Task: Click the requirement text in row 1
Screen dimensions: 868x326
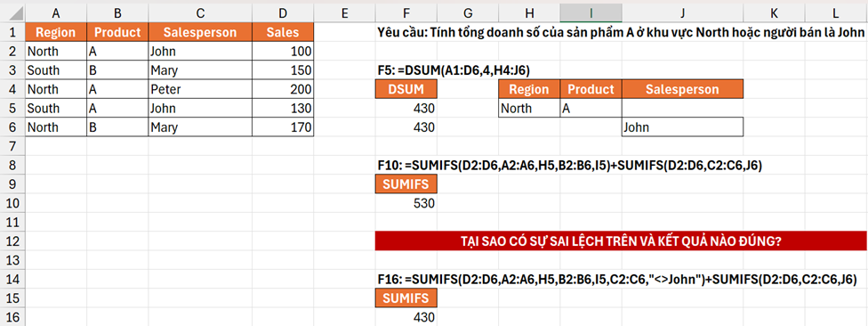Action: click(621, 33)
